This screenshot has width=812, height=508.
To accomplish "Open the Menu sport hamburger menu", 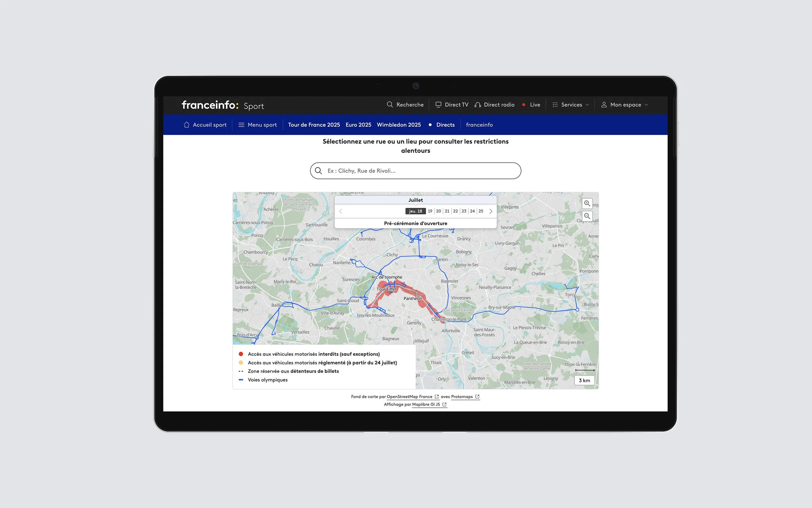I will pyautogui.click(x=241, y=125).
